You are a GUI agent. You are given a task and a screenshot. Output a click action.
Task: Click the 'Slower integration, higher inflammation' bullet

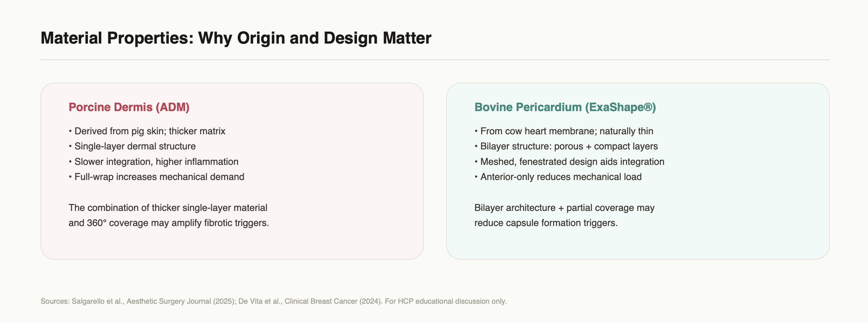click(x=154, y=161)
